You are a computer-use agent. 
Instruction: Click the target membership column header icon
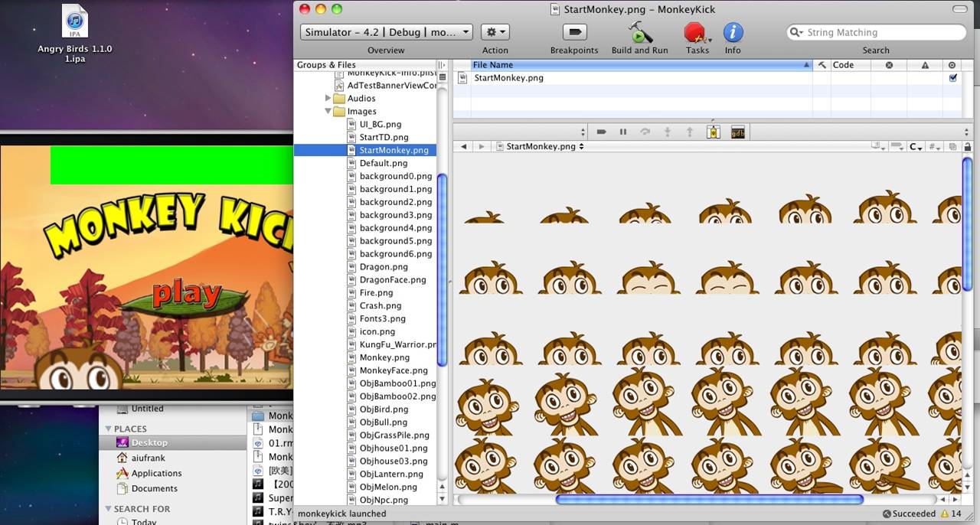click(952, 65)
